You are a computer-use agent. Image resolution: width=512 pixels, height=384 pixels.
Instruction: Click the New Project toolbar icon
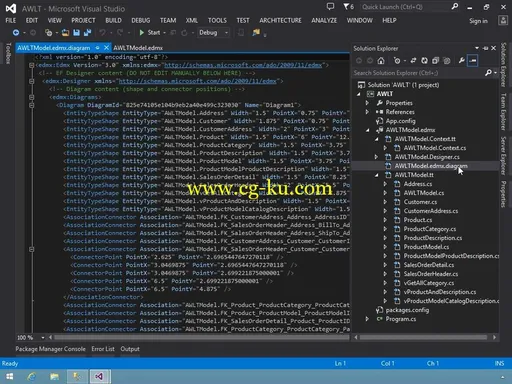(49, 33)
